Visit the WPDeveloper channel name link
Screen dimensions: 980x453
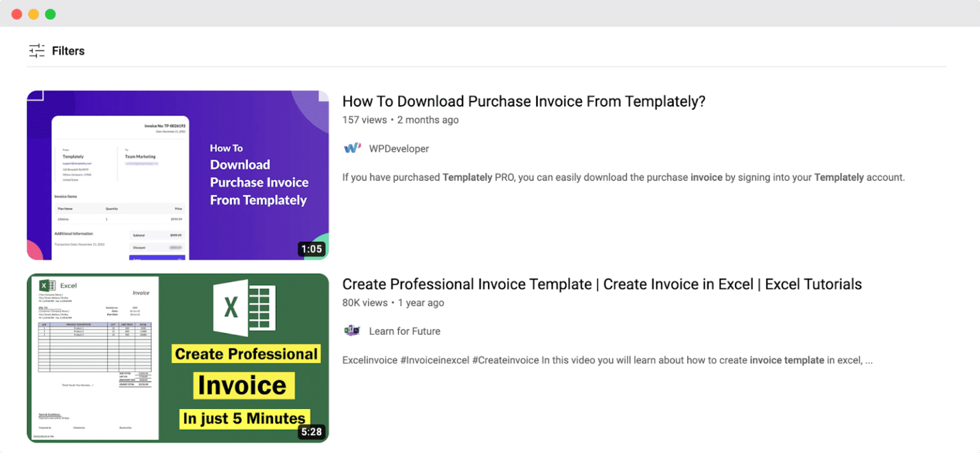[x=399, y=149]
